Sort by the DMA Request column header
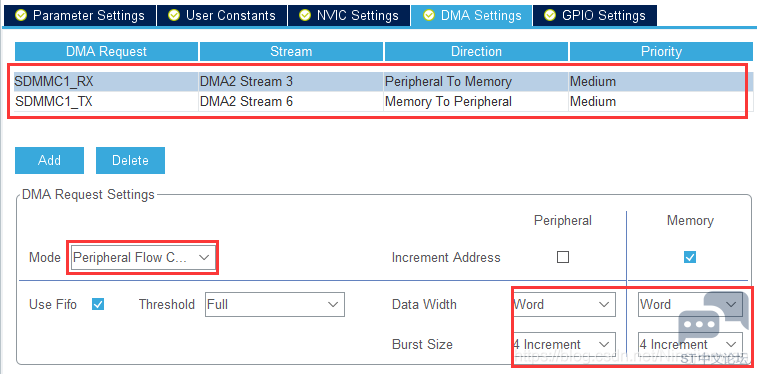Viewport: 757px width, 374px height. 106,52
